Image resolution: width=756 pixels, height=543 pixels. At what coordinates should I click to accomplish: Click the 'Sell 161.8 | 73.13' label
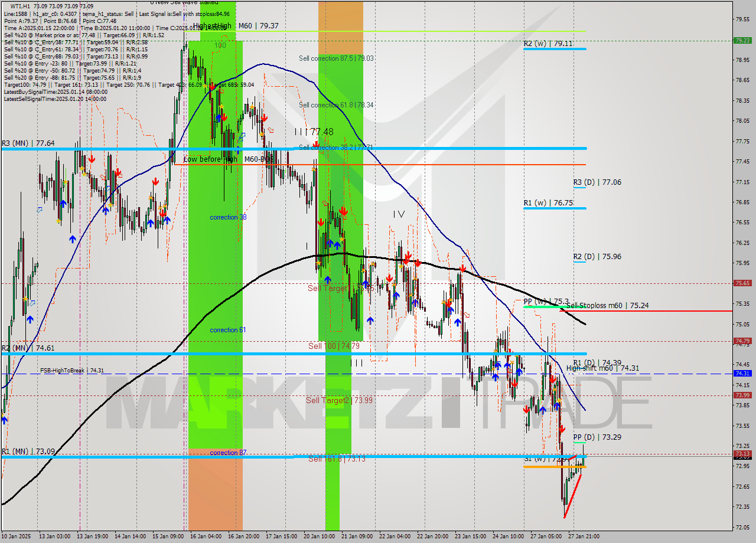(337, 459)
